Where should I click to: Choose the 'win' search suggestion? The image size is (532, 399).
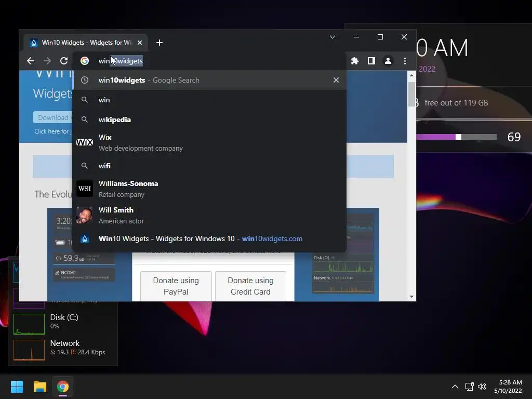[209, 100]
